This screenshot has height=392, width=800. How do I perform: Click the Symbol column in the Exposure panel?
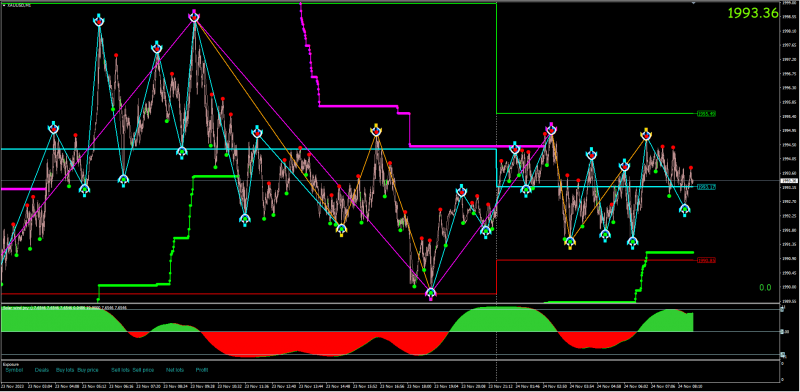tap(14, 370)
